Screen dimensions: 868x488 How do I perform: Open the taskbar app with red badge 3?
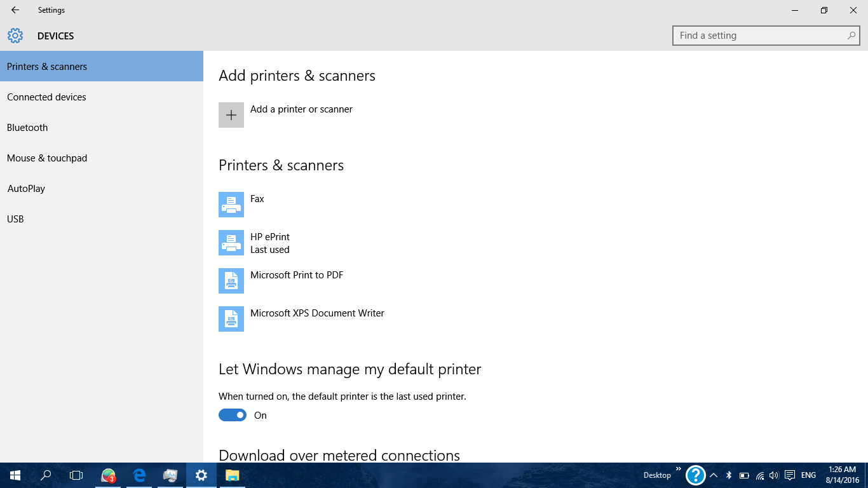tap(109, 475)
